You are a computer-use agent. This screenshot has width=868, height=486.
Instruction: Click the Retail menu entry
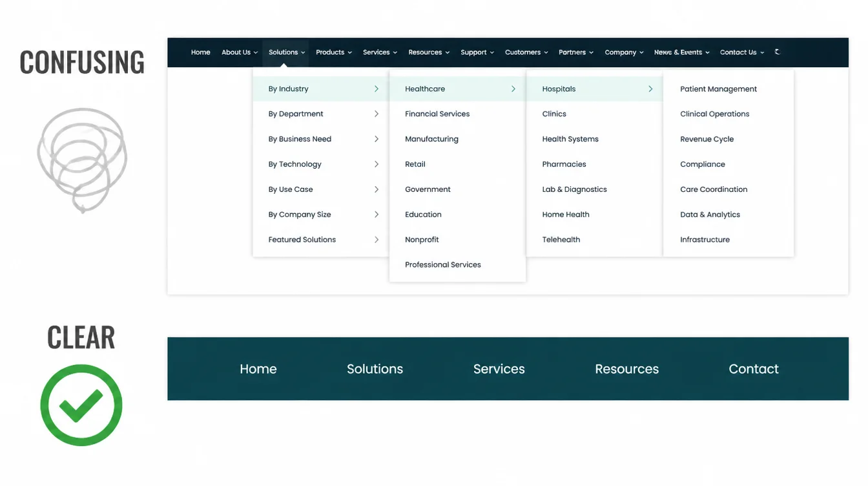415,164
